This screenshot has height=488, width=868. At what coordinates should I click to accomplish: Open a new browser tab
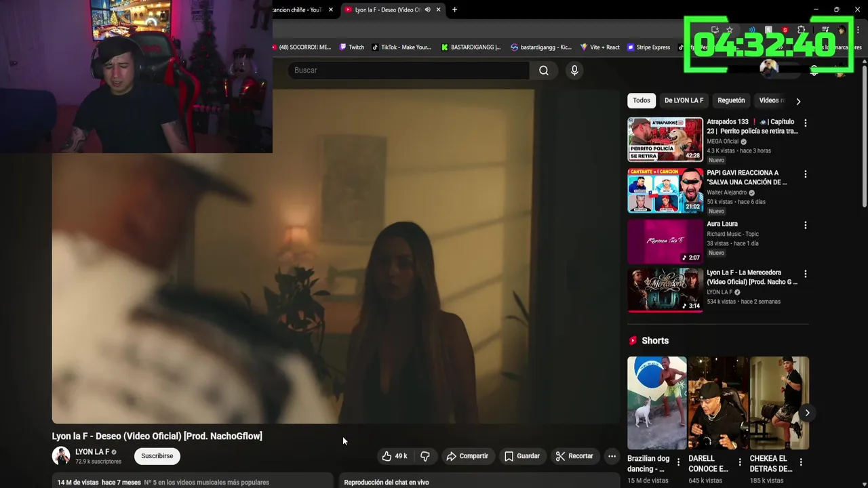click(x=454, y=9)
